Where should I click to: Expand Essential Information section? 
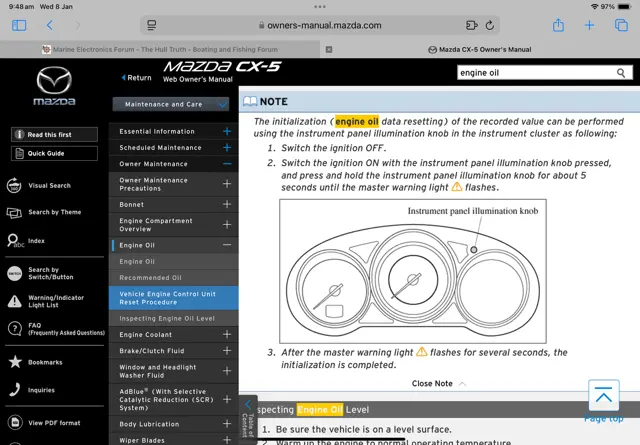(227, 131)
